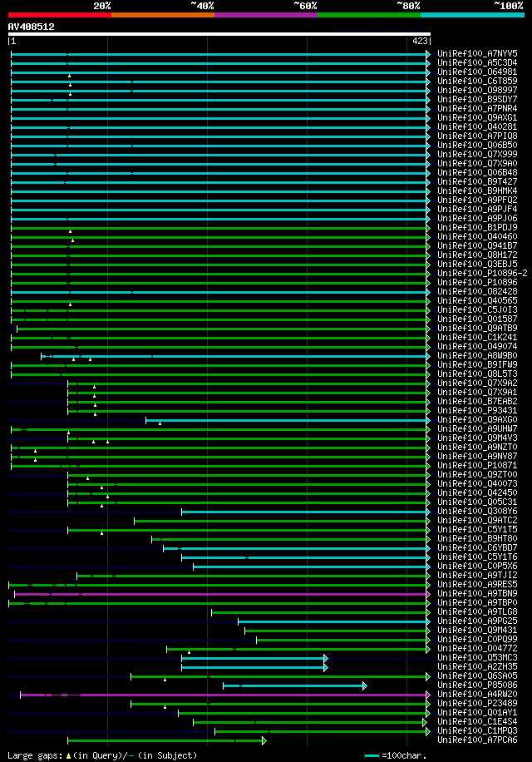Image resolution: width=532 pixels, height=762 pixels.
Task: Select the UniRef100_A9TJI2 label
Action: click(x=477, y=576)
